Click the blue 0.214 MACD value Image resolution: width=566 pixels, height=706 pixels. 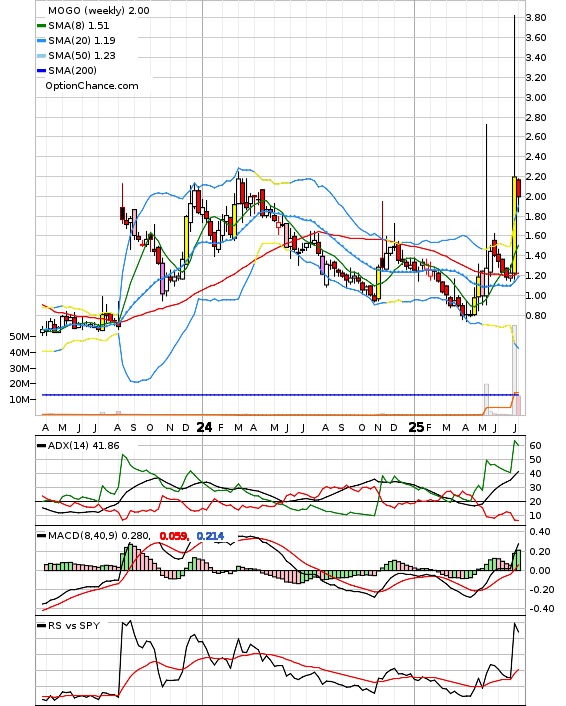[210, 536]
